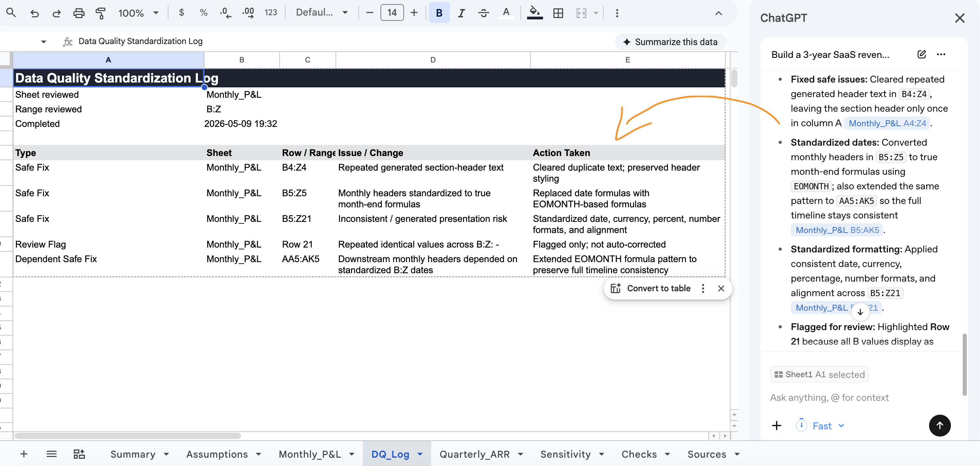Open the font family dropdown

322,13
